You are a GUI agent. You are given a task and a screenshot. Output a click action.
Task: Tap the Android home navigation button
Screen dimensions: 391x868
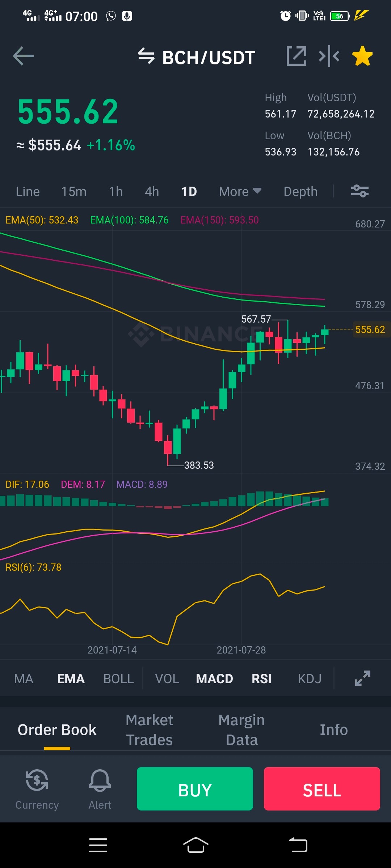tap(195, 845)
